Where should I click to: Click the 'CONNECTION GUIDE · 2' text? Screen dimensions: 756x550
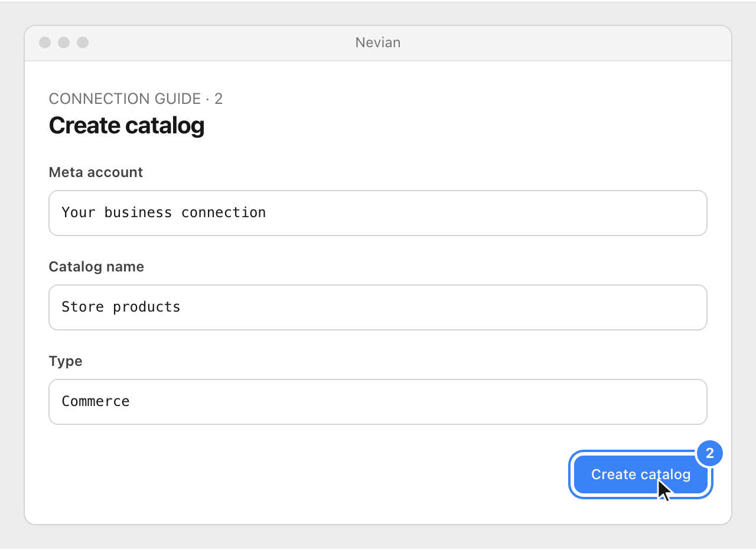[136, 99]
